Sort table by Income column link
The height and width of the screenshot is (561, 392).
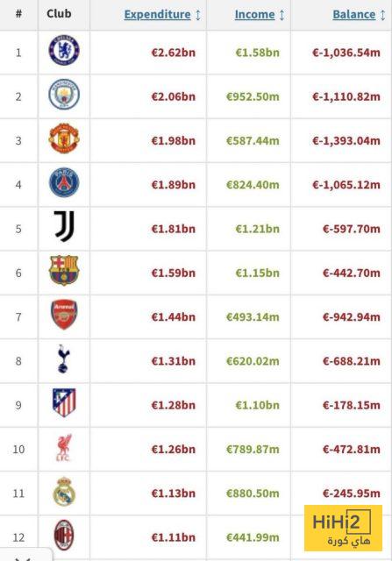255,15
